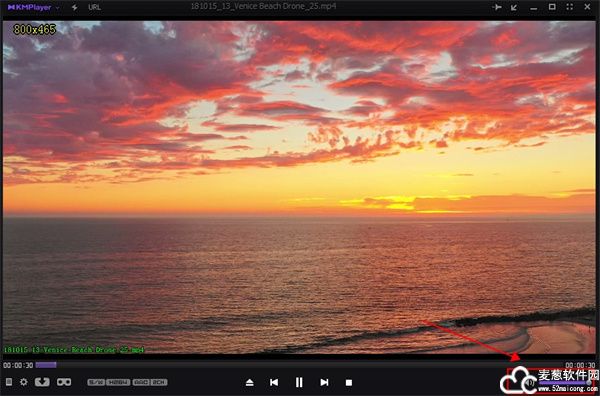This screenshot has height=396, width=600.
Task: Pause the video playback
Action: coord(299,382)
